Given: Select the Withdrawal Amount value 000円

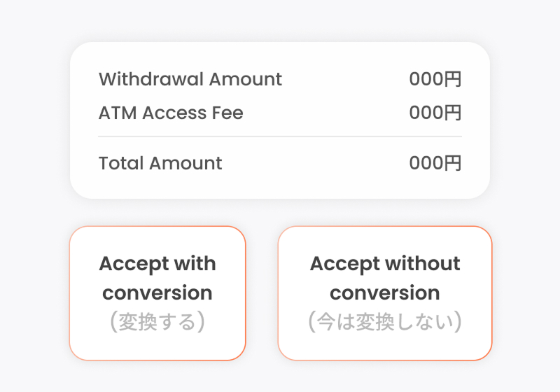Looking at the screenshot, I should 435,79.
